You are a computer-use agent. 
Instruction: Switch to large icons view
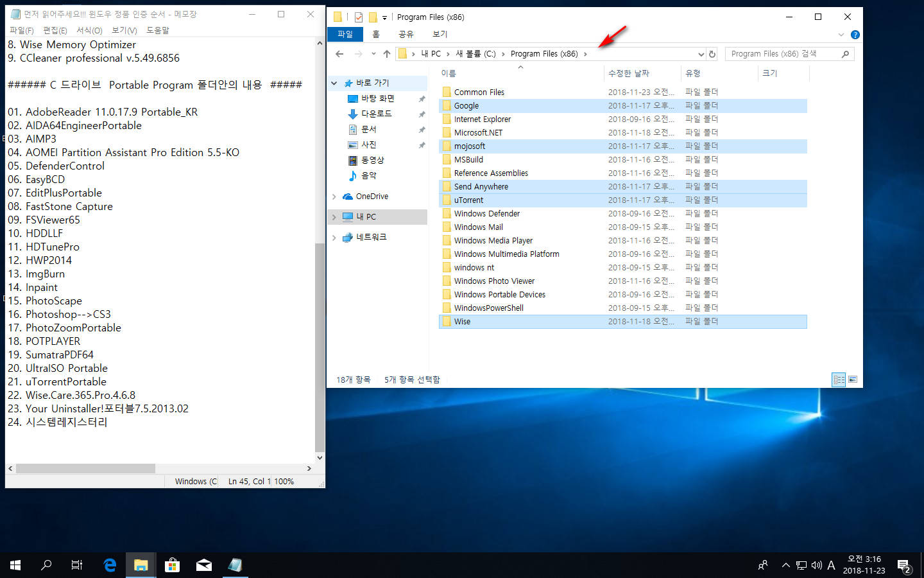tap(853, 380)
